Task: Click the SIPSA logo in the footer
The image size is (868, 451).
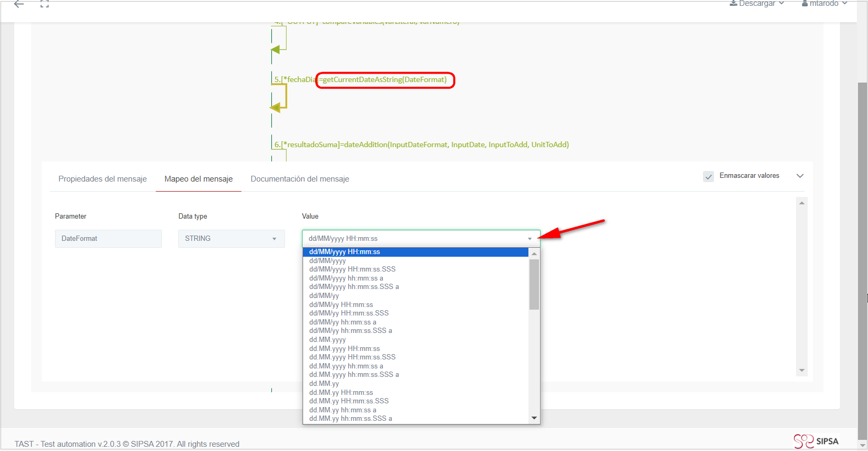Action: tap(816, 441)
